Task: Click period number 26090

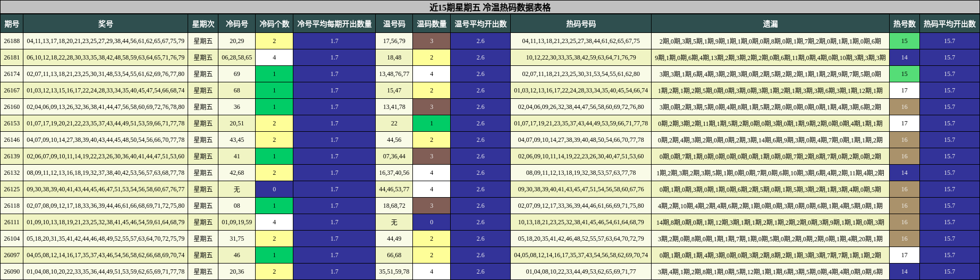Action: [12, 271]
